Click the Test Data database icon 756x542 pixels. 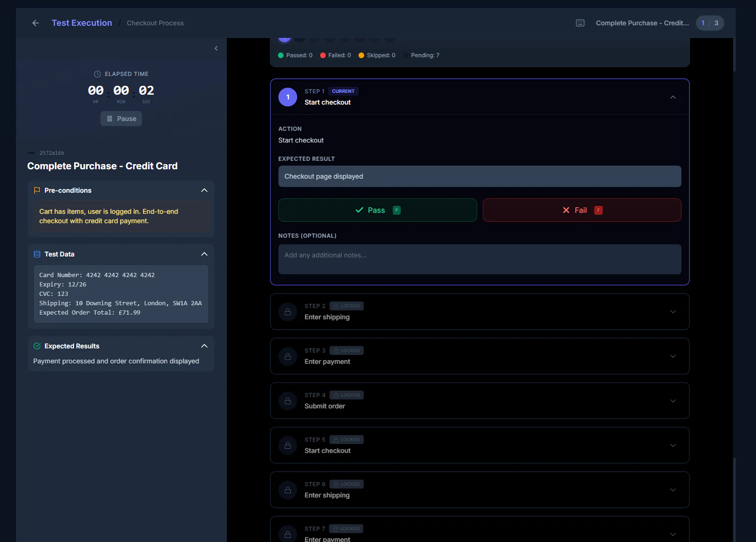[x=37, y=254]
